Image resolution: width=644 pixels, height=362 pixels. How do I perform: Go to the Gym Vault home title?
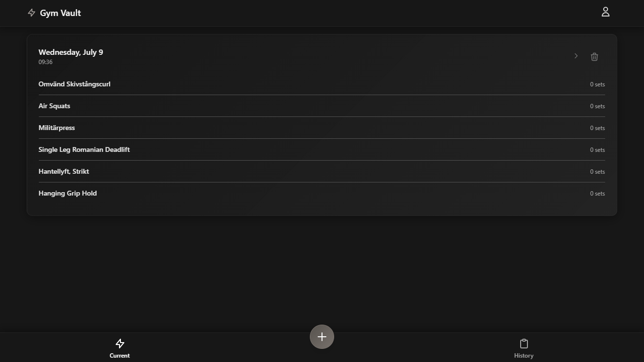pos(60,13)
